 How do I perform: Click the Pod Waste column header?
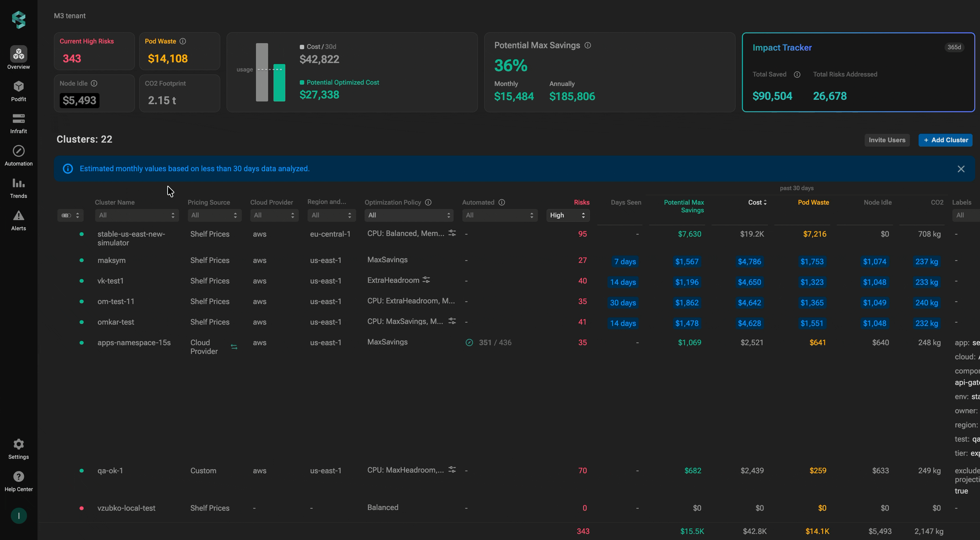(813, 202)
